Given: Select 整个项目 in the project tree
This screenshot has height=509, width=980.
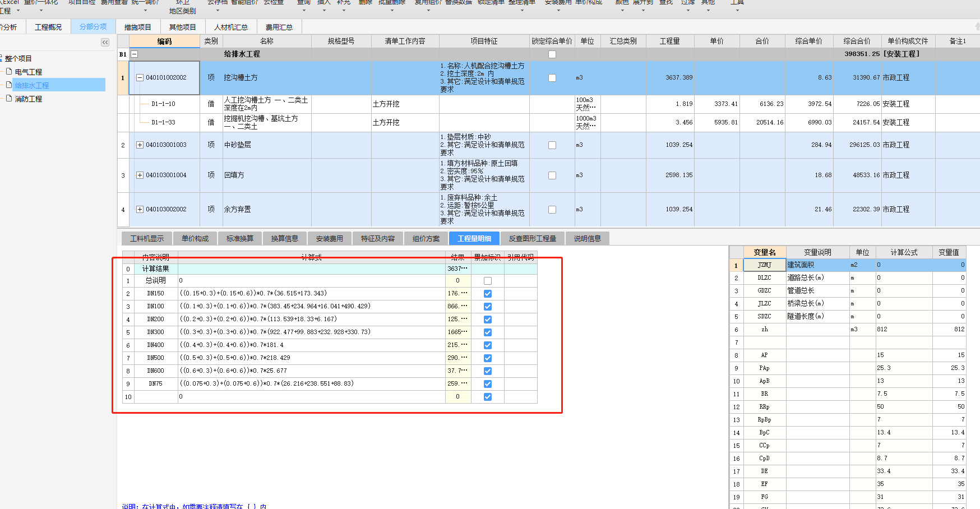Looking at the screenshot, I should click(x=19, y=58).
